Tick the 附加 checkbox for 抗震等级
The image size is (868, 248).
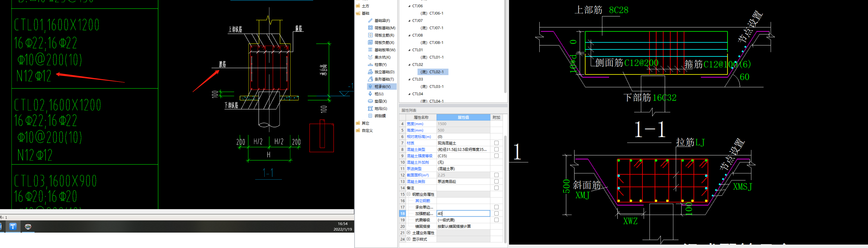pyautogui.click(x=496, y=220)
